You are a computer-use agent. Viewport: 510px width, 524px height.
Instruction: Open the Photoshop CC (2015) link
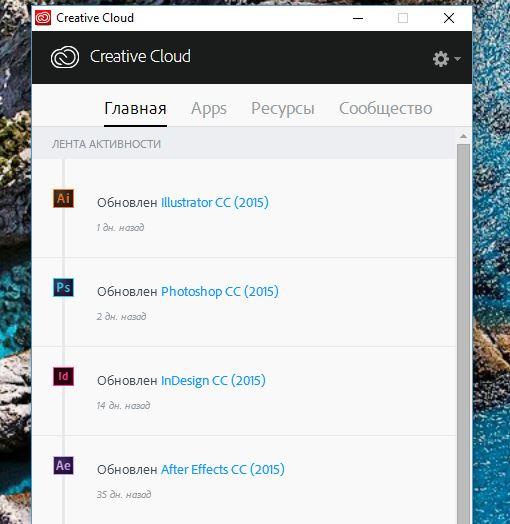tap(220, 291)
